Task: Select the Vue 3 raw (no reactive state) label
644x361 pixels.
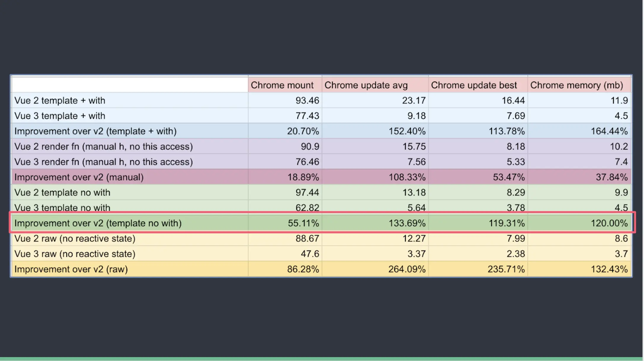Action: coord(75,254)
